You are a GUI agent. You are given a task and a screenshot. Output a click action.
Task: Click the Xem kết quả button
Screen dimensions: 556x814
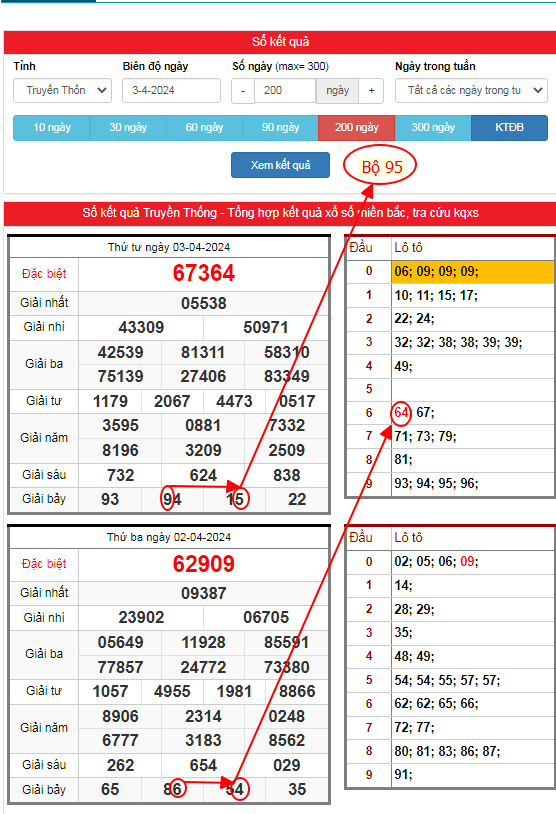click(280, 165)
